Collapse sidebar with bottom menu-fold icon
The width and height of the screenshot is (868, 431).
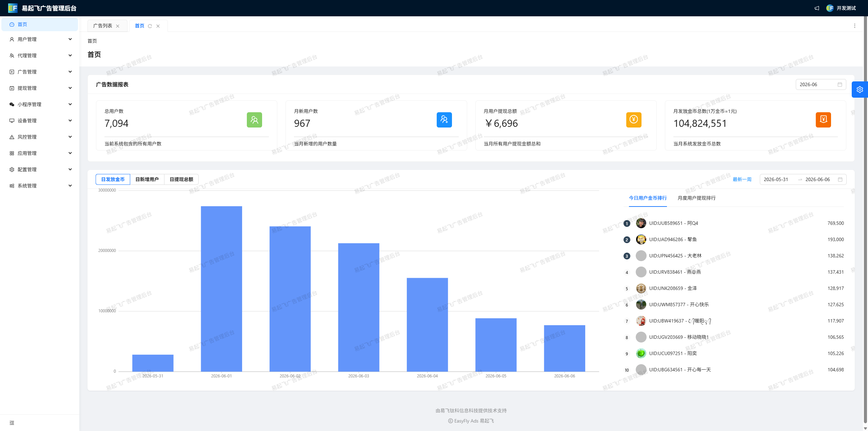(x=12, y=423)
